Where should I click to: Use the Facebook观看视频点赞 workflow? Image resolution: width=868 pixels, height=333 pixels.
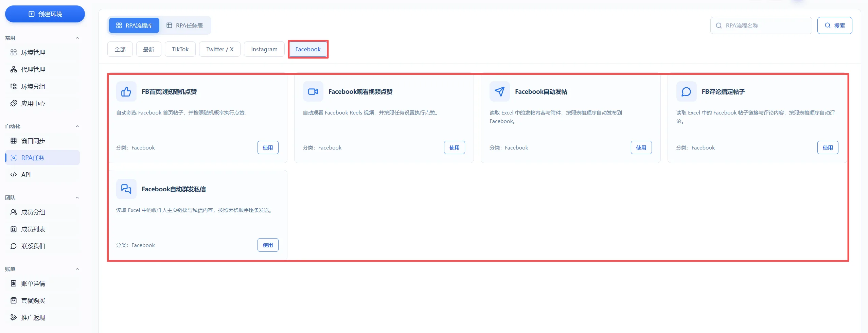(x=455, y=147)
